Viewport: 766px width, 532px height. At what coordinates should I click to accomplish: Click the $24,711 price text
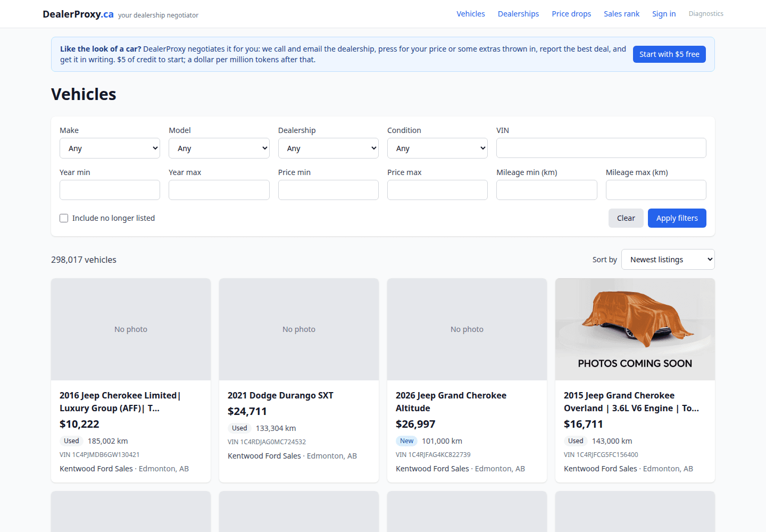click(247, 411)
